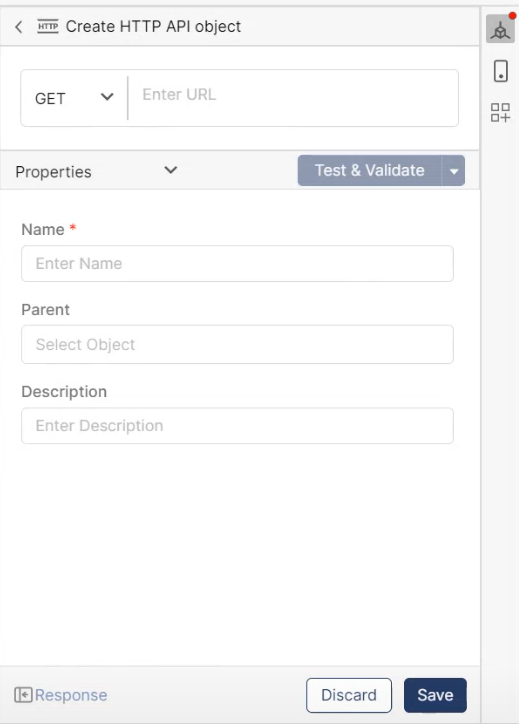This screenshot has width=519, height=724.
Task: Click the chevron beside Properties
Action: point(170,170)
